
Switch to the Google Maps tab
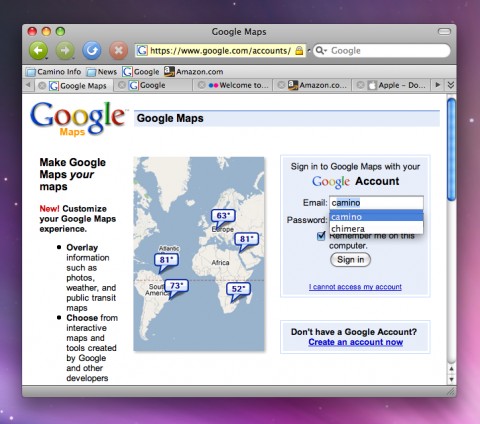[79, 86]
